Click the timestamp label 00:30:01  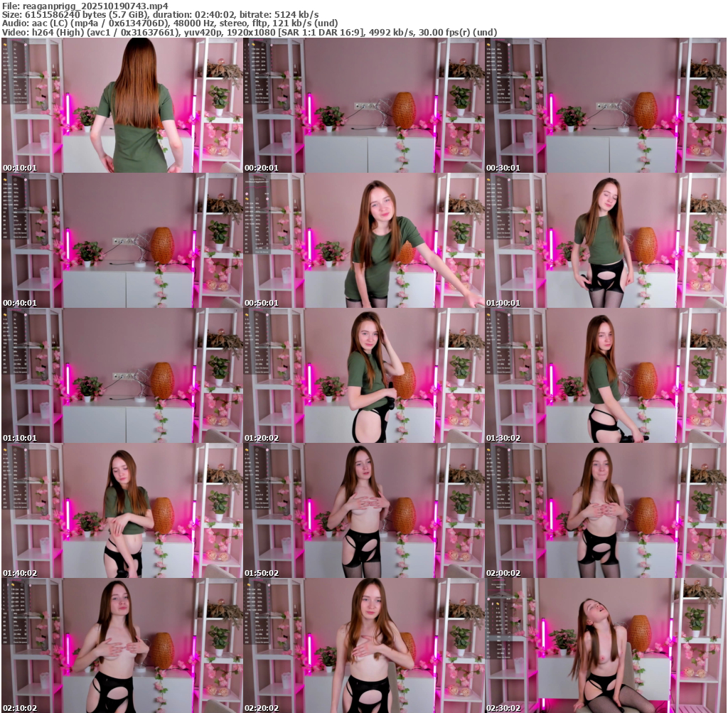(503, 168)
